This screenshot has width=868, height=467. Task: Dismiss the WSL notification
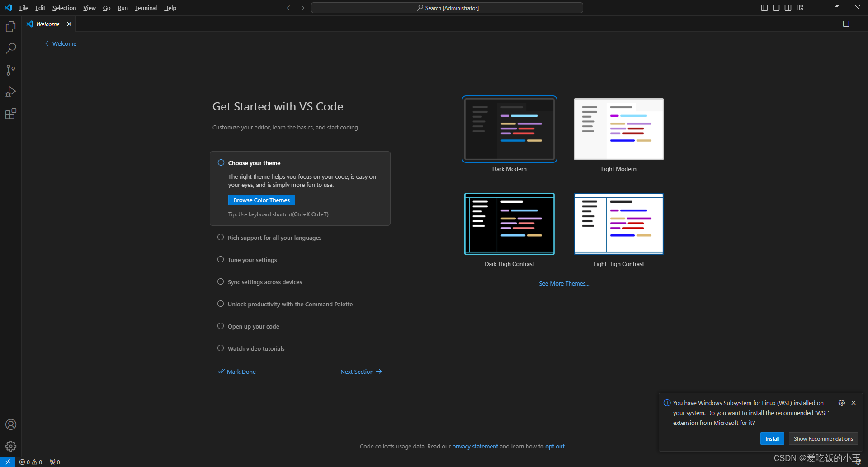click(854, 403)
